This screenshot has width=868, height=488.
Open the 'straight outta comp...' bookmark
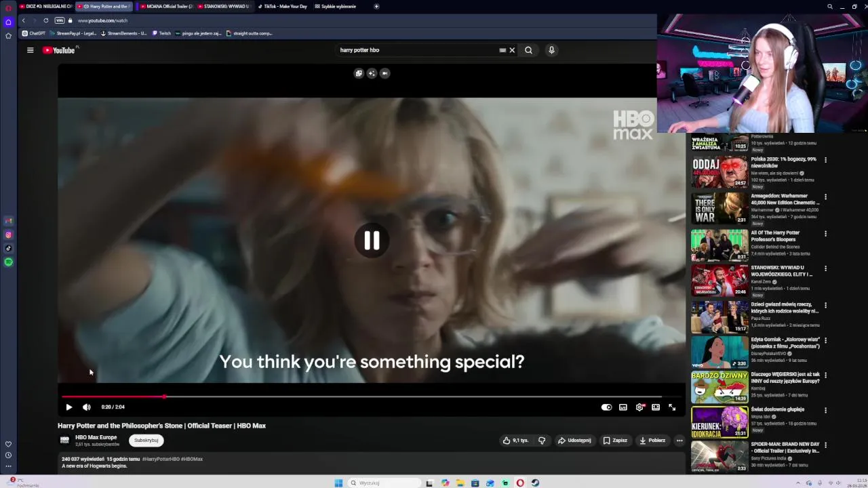click(x=249, y=33)
